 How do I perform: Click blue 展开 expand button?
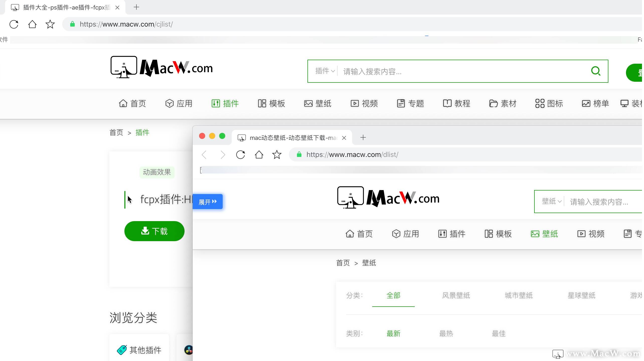[x=208, y=202]
